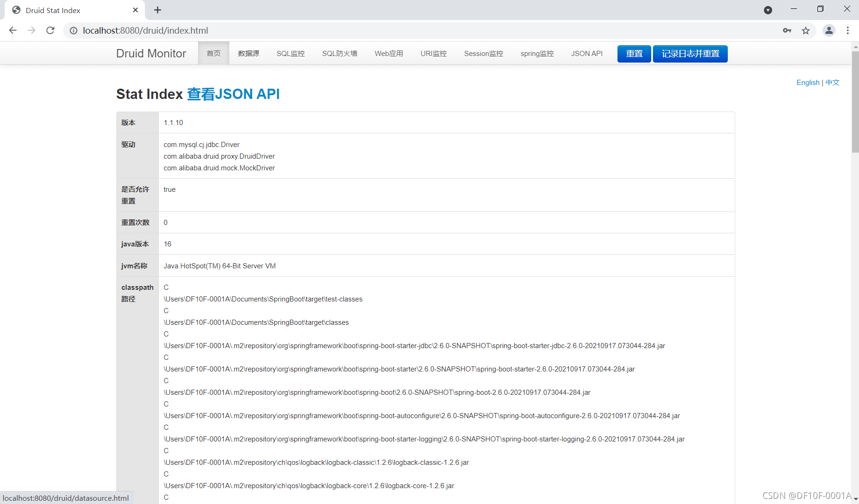Open the Session监控 section

tap(483, 53)
